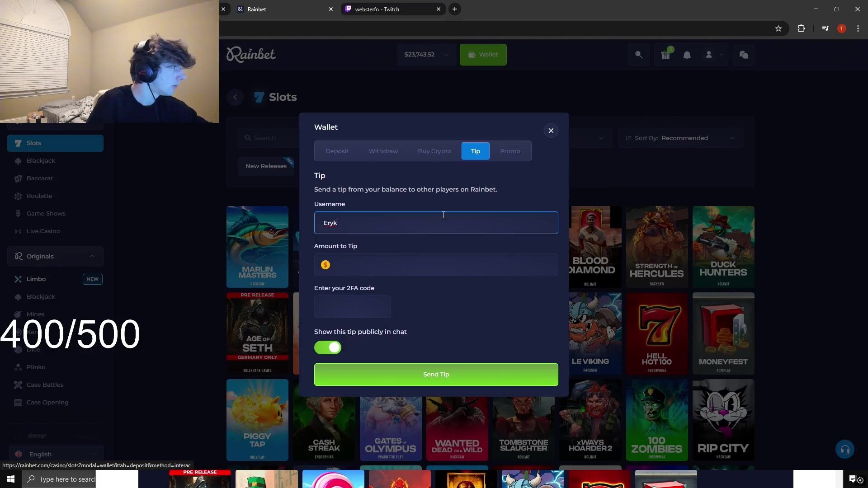Open the user profile icon

pyautogui.click(x=709, y=55)
